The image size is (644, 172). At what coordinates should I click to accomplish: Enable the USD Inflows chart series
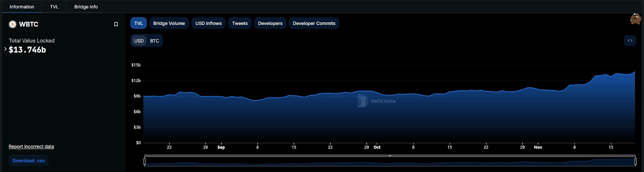pos(208,23)
